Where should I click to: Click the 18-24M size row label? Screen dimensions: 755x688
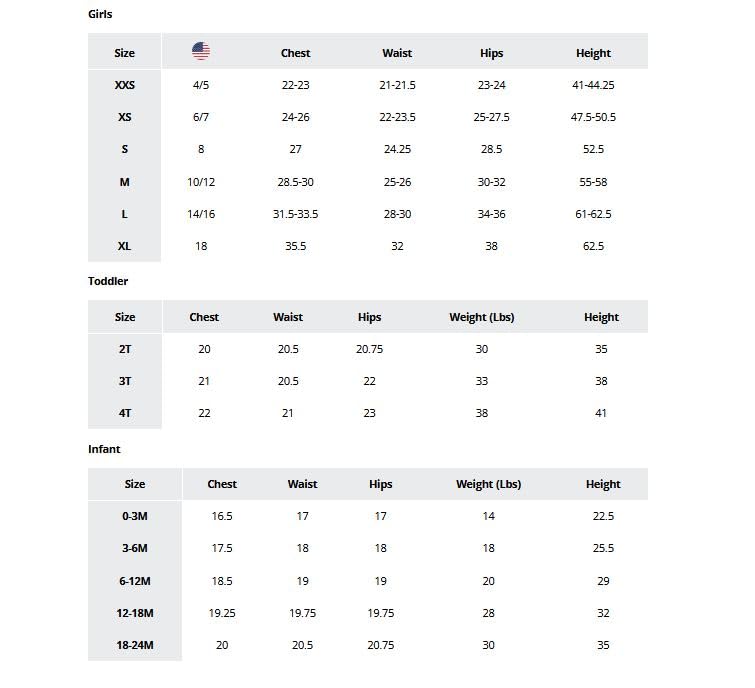point(135,645)
